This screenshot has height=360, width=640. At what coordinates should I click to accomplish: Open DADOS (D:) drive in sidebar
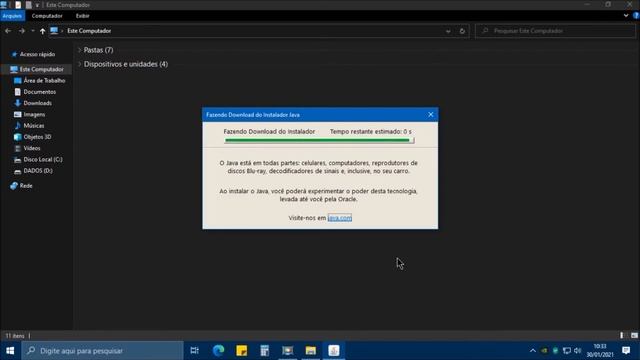click(38, 171)
